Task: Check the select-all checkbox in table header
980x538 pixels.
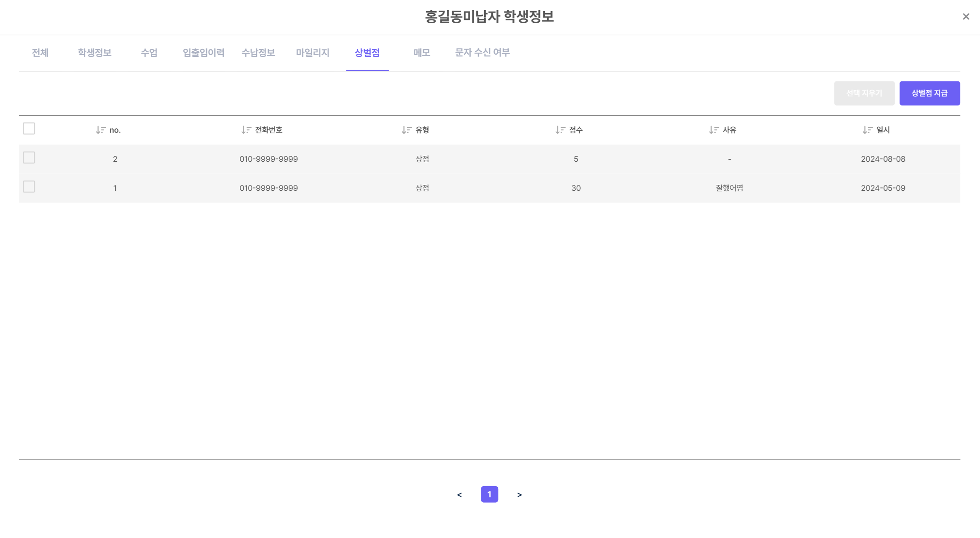Action: point(29,129)
